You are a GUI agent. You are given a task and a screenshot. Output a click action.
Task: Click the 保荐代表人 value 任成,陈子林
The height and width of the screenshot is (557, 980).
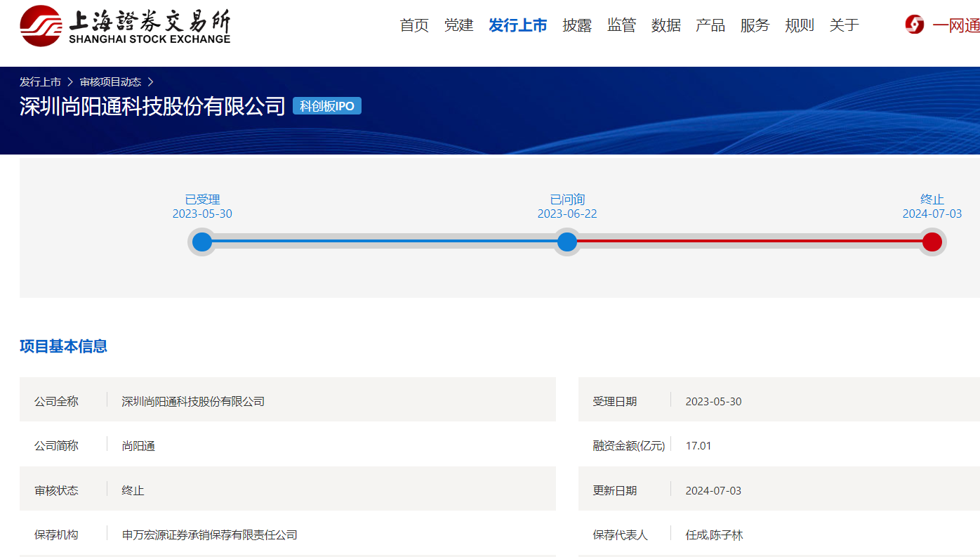coord(714,535)
